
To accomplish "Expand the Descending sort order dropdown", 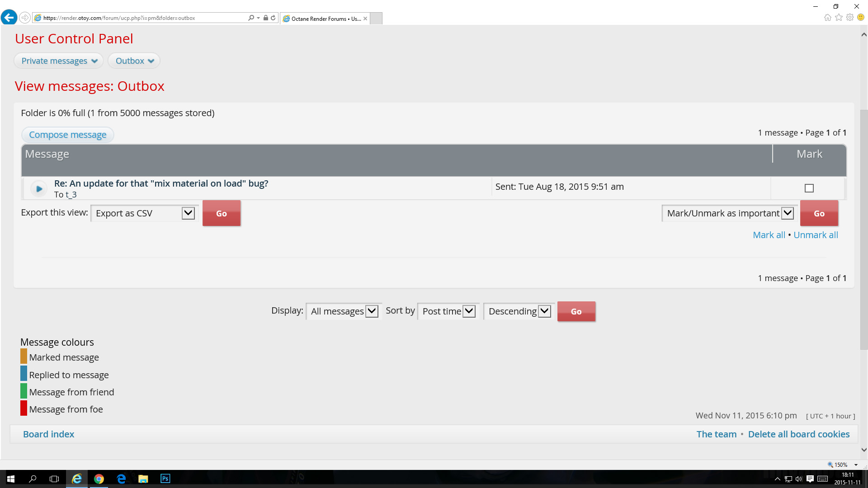I will tap(519, 311).
